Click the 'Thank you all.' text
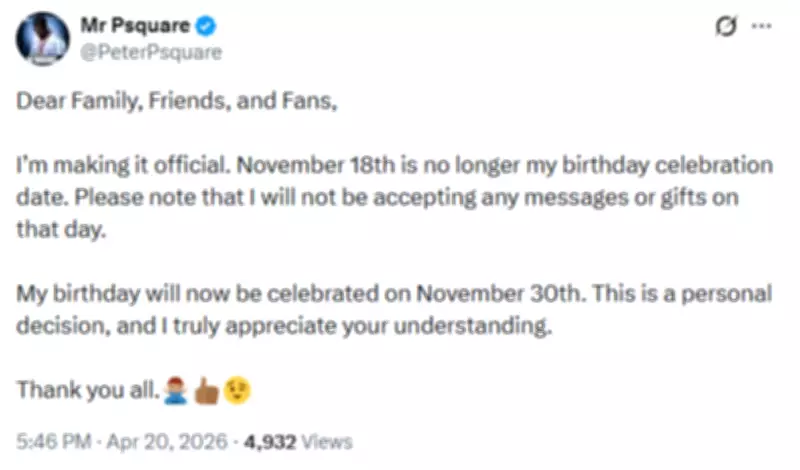The height and width of the screenshot is (470, 800). point(87,390)
